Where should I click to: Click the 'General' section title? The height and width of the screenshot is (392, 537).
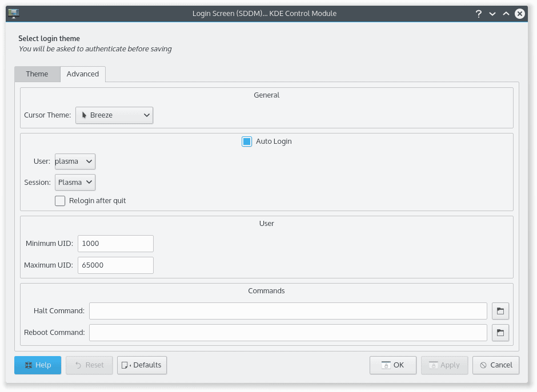pyautogui.click(x=266, y=95)
